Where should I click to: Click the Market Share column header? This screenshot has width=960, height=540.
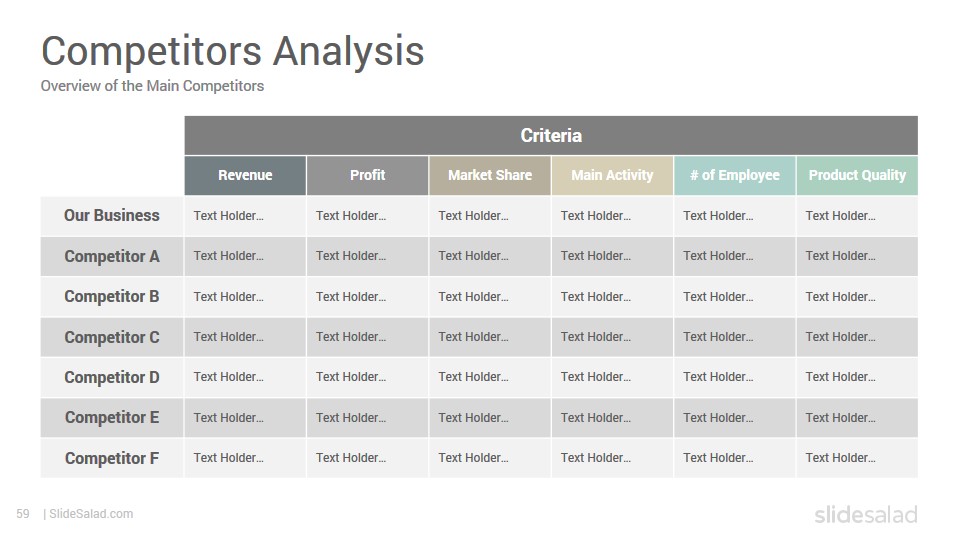click(490, 175)
